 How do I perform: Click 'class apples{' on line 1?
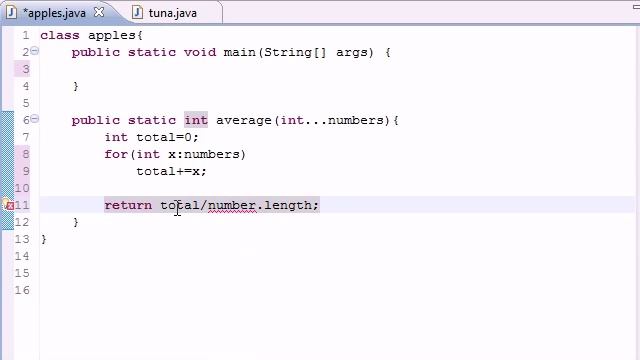(91, 36)
